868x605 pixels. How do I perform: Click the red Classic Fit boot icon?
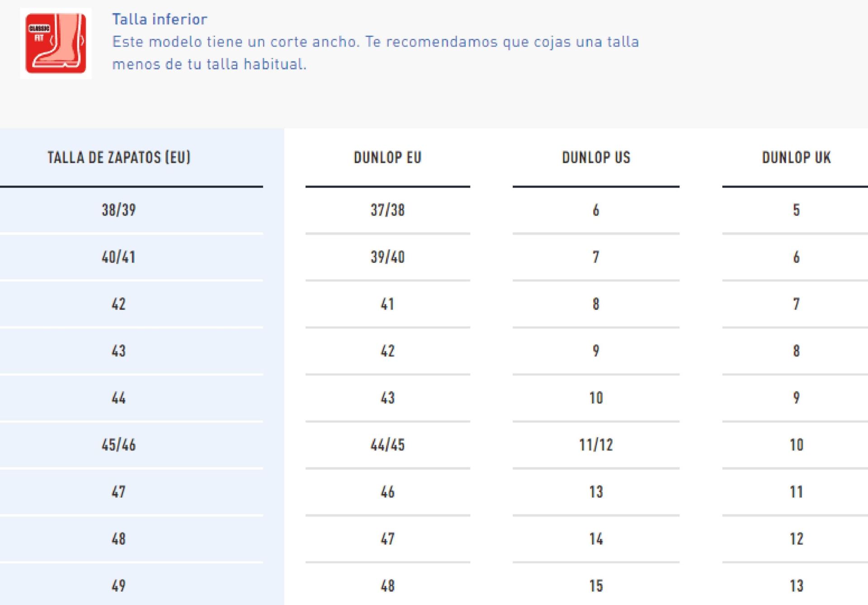[x=56, y=43]
